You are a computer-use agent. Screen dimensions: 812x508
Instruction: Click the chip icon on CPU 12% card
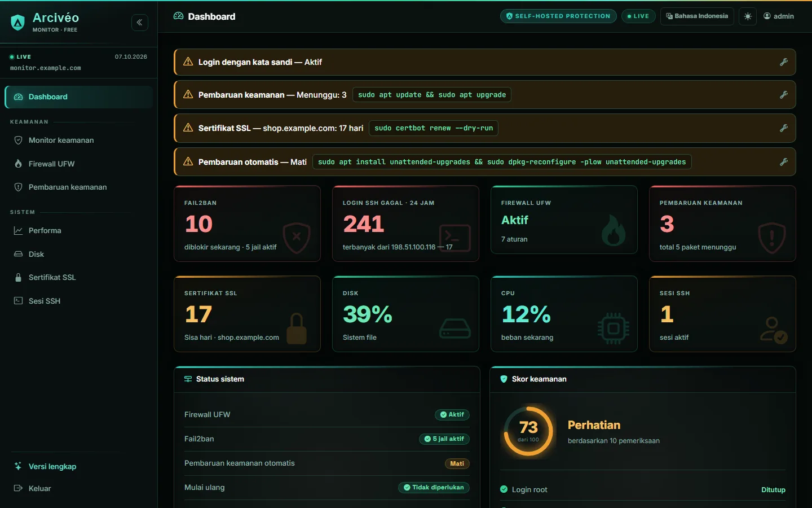click(614, 328)
